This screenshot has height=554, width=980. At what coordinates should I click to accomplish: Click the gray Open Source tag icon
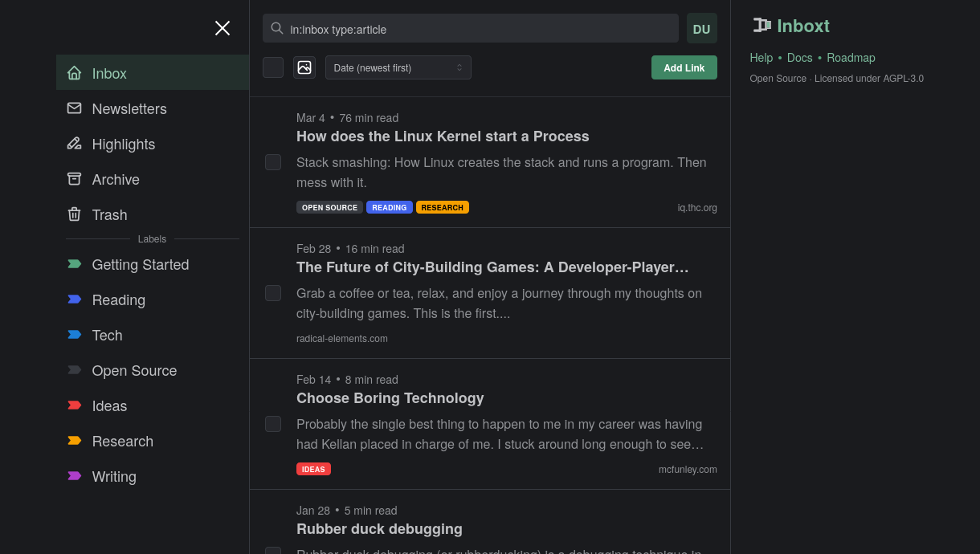point(74,370)
